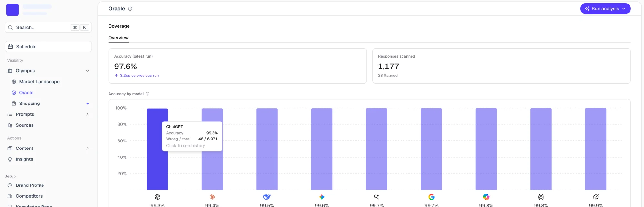Click the Grok slashed-circle logo under chart
Screen dimensions: 644x207
pos(596,197)
